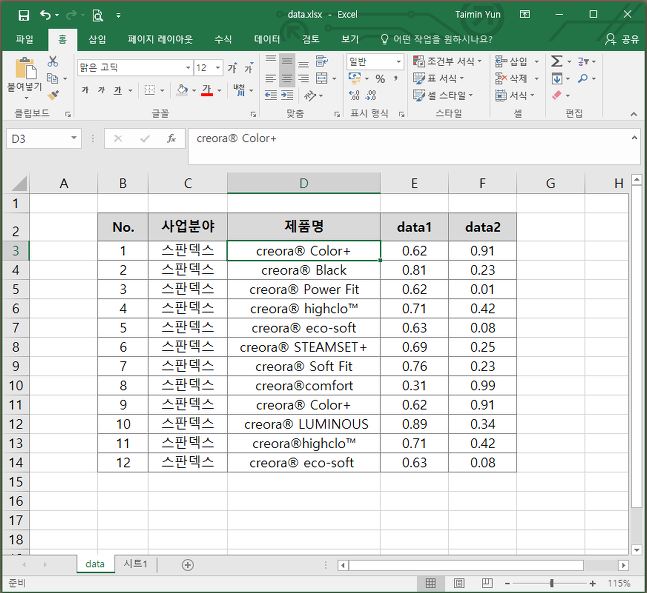Screen dimensions: 647x593
Task: Click the Decrease Decimal icon
Action: click(x=371, y=95)
